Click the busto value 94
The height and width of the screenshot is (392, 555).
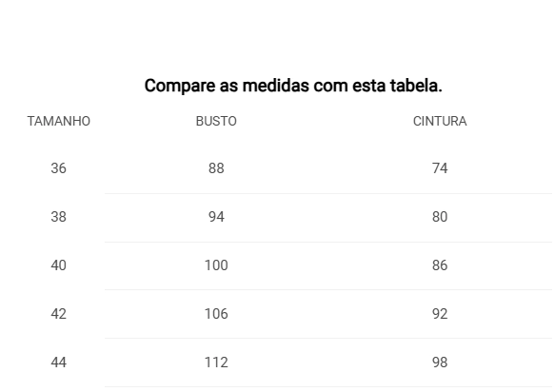[x=216, y=217]
